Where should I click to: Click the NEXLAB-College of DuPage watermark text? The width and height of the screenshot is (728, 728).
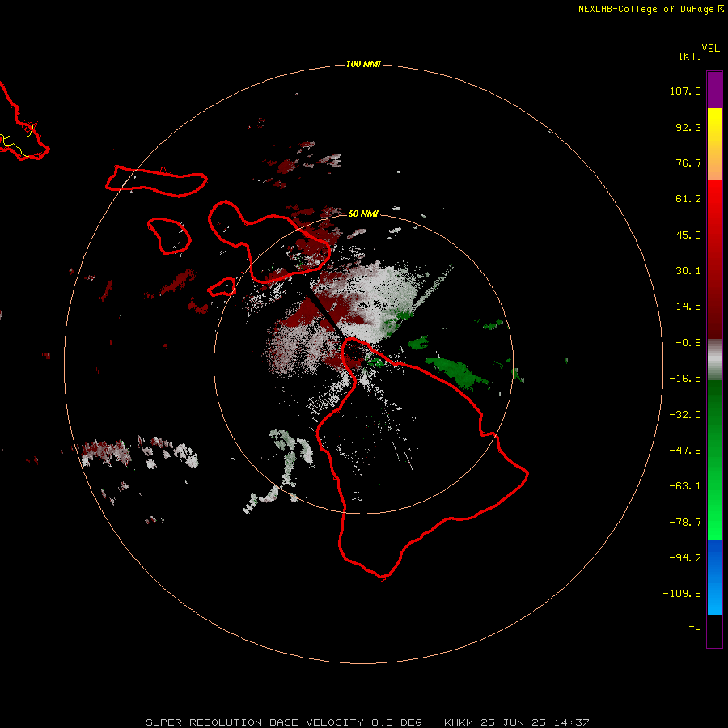650,9
